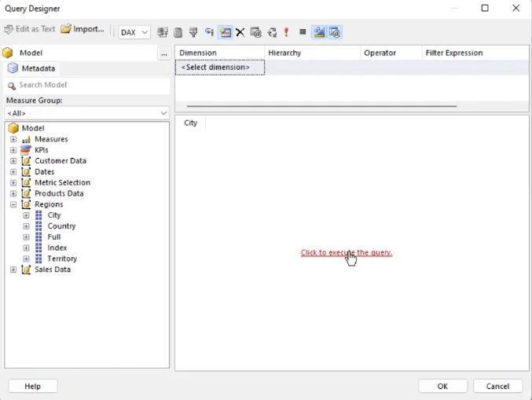Toggle the Design Mode toolbar icon
Image resolution: width=532 pixels, height=400 pixels.
click(x=319, y=32)
